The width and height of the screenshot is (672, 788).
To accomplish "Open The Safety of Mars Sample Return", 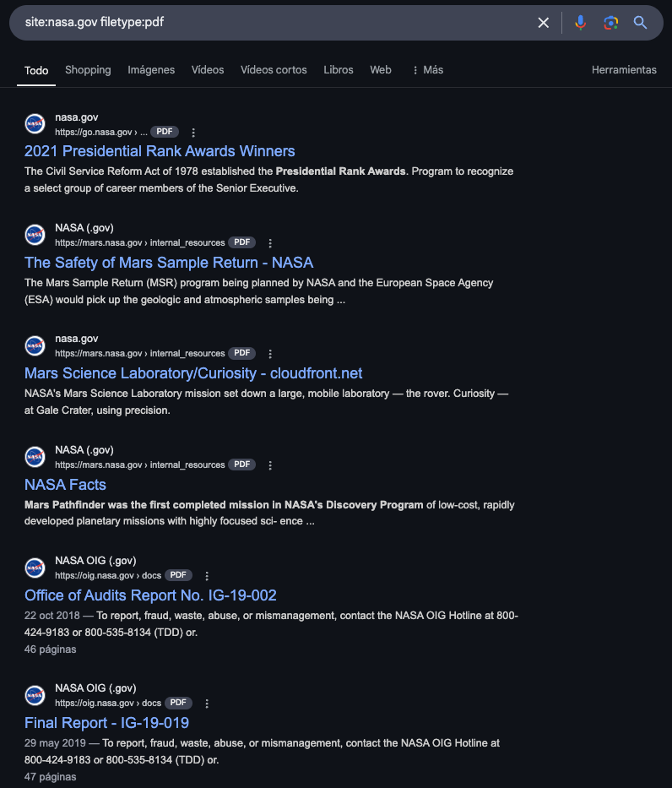I will click(x=169, y=263).
